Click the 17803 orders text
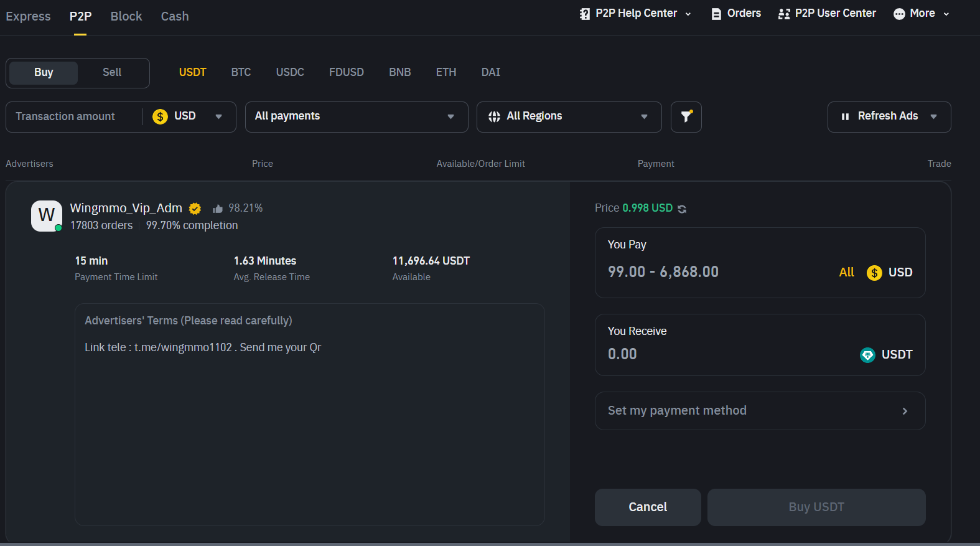Screen dimensions: 980x546 (x=101, y=225)
